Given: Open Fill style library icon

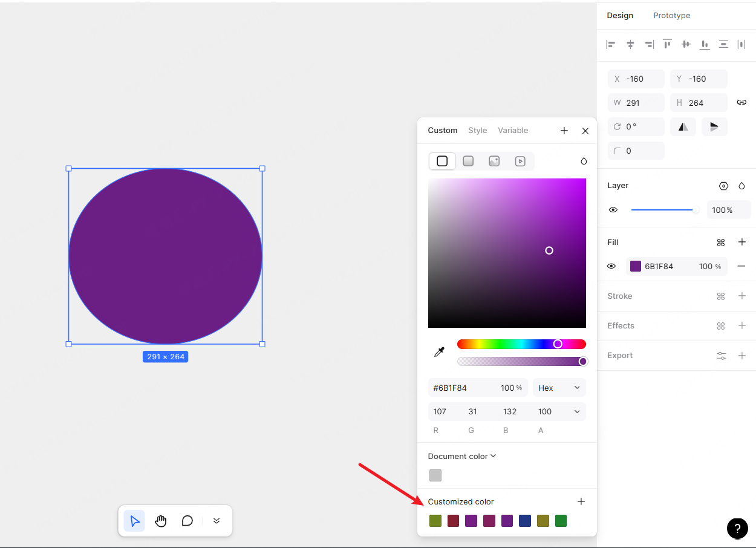Looking at the screenshot, I should coord(721,242).
